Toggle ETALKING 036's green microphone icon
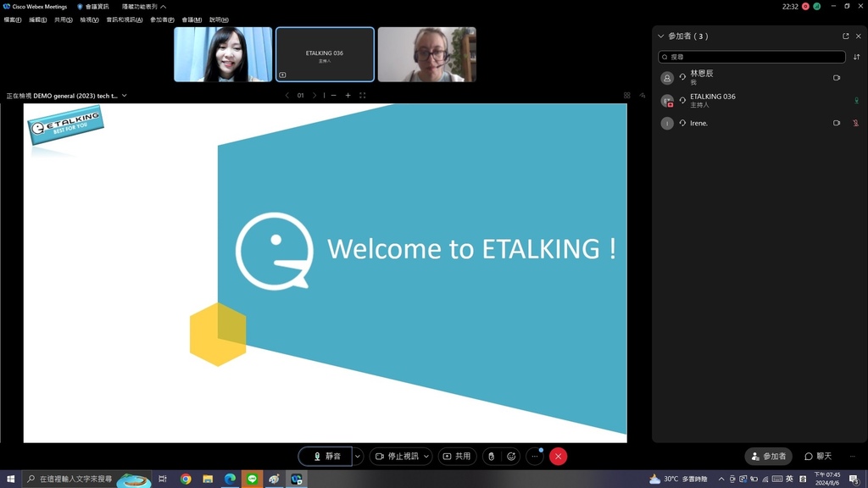 point(856,101)
